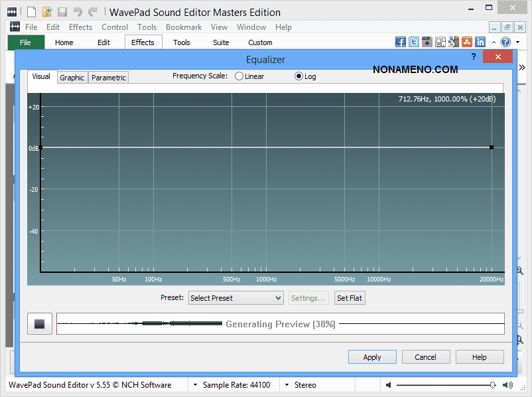532x397 pixels.
Task: Select the Linear frequency scale option
Action: pos(239,76)
